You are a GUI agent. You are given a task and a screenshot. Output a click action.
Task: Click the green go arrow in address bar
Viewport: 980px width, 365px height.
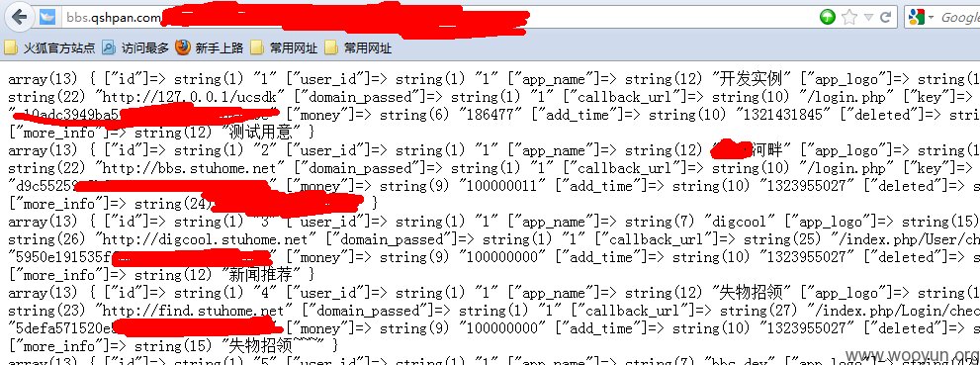pos(828,18)
